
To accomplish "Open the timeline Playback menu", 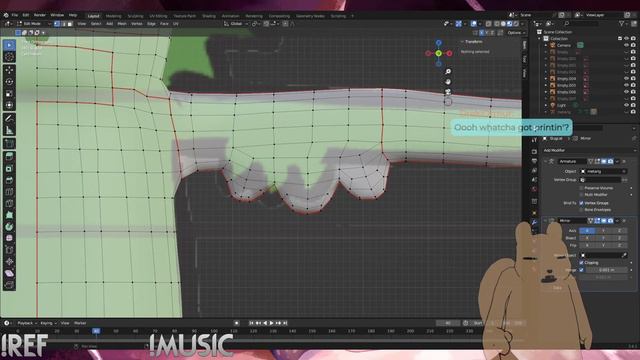I will [x=26, y=323].
